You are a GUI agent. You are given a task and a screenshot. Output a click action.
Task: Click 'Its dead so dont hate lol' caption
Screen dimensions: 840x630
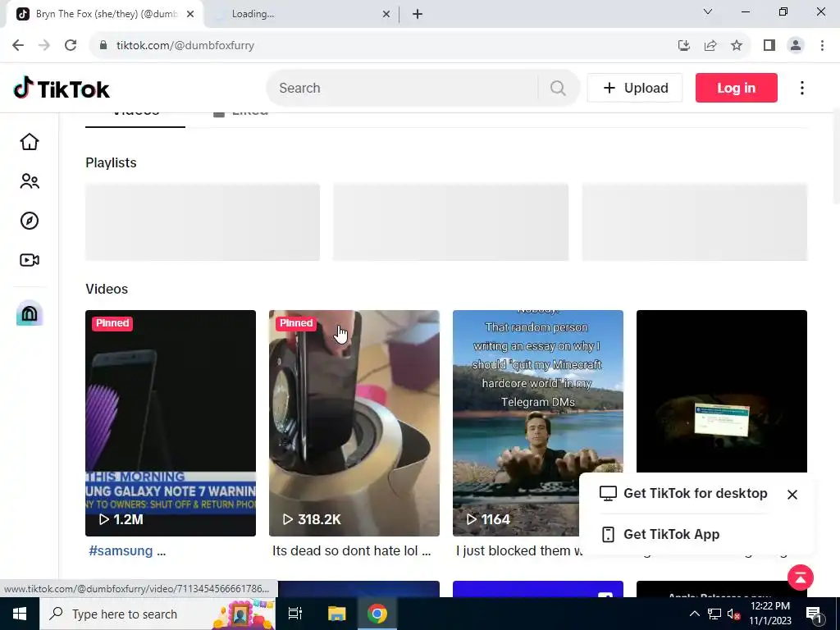(351, 550)
